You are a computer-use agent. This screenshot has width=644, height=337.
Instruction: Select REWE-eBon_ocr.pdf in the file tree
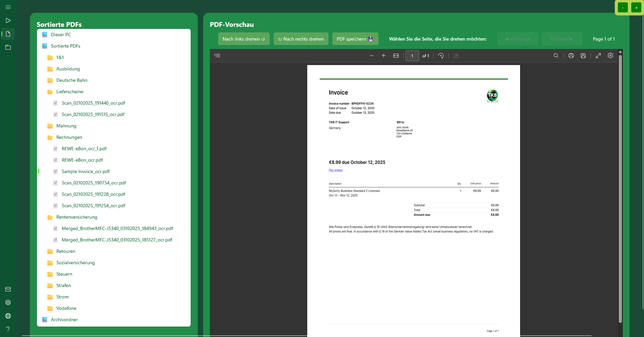coord(82,160)
